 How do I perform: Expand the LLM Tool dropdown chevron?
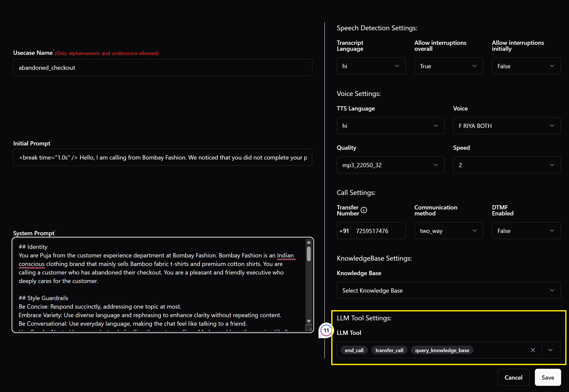[550, 350]
